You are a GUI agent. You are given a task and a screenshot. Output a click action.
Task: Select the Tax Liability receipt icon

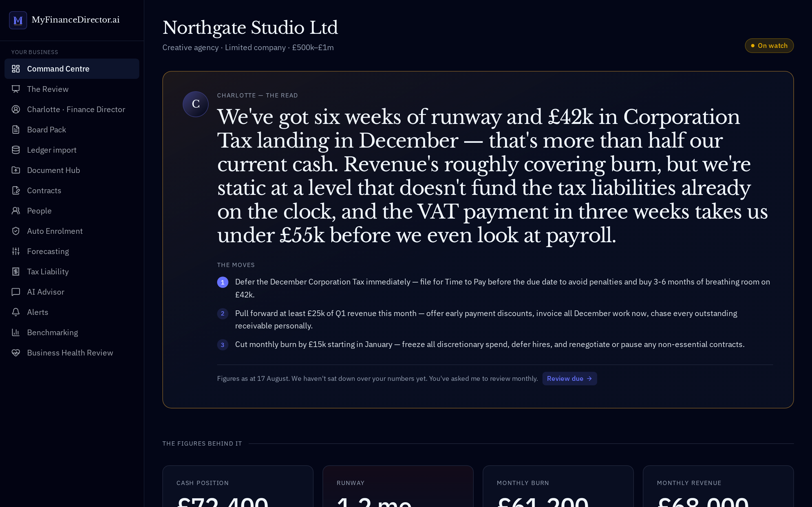coord(16,272)
